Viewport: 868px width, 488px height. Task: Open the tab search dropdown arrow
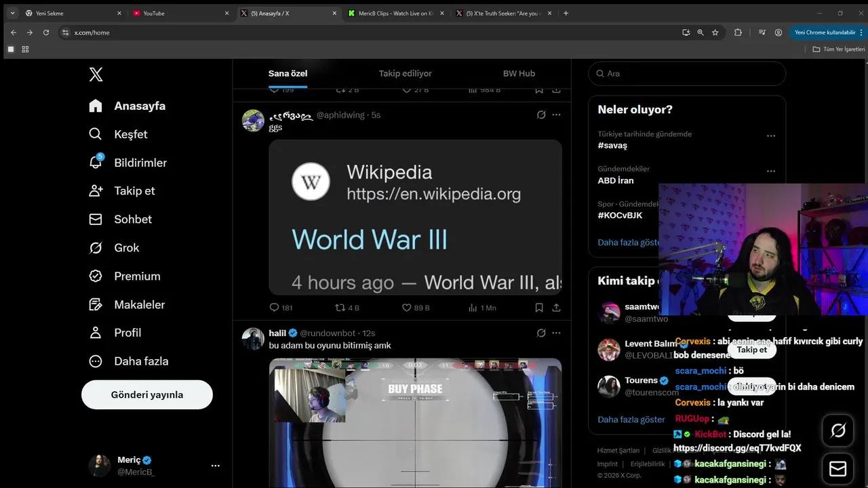pos(12,13)
